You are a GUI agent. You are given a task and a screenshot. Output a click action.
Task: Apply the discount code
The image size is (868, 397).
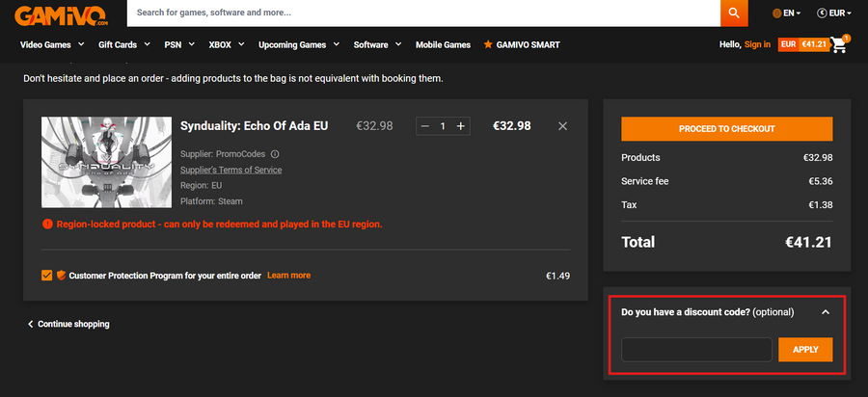coord(804,350)
